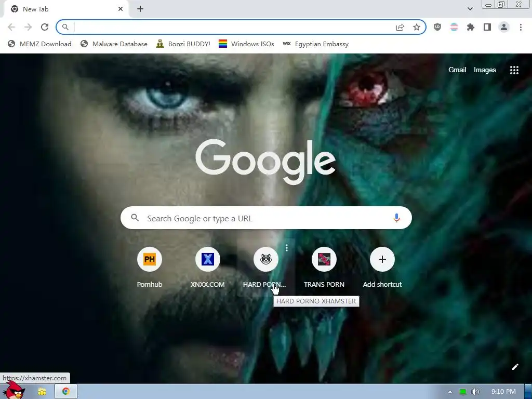The width and height of the screenshot is (532, 399).
Task: Open the striped flag extension icon
Action: tap(454, 27)
